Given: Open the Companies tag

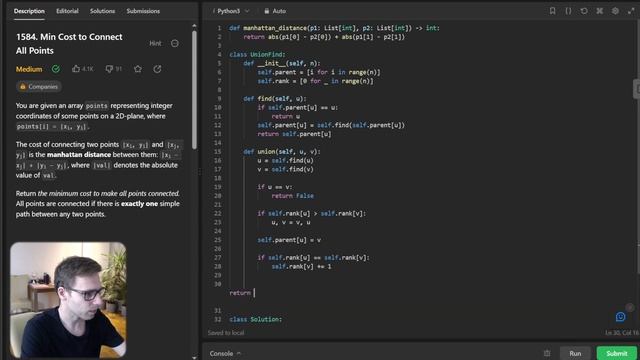Looking at the screenshot, I should click(x=39, y=87).
